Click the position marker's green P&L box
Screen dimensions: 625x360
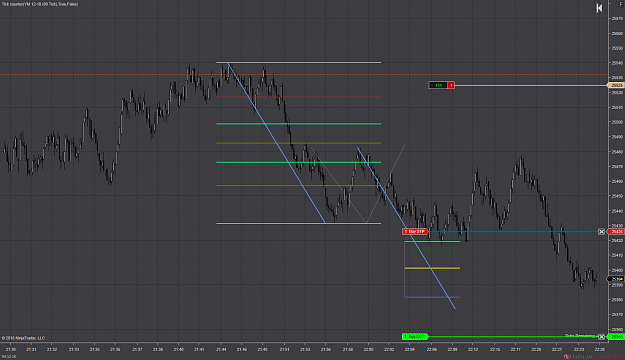pyautogui.click(x=438, y=85)
